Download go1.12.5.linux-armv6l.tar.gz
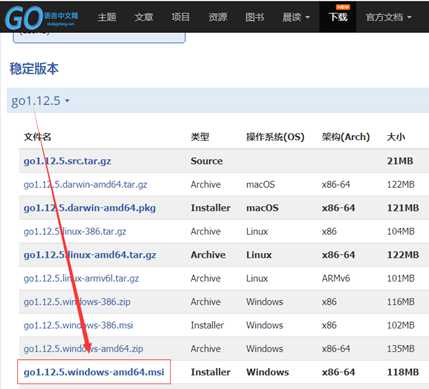The height and width of the screenshot is (389, 429). 81,278
